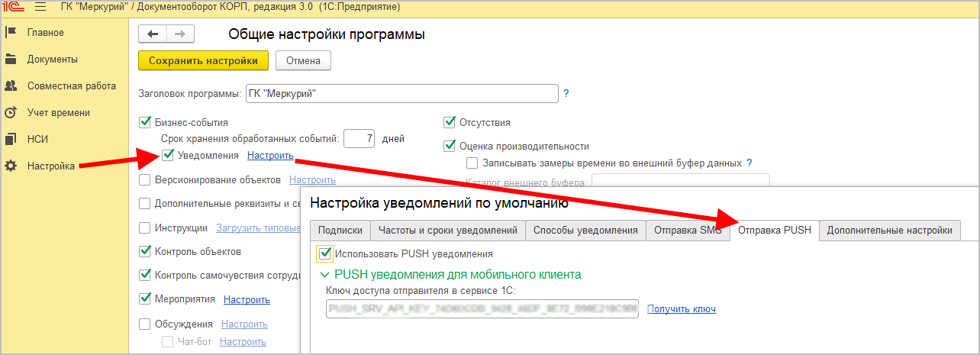Toggle Контроль самочувствия сотрудников checkbox
The height and width of the screenshot is (355, 980).
point(145,275)
